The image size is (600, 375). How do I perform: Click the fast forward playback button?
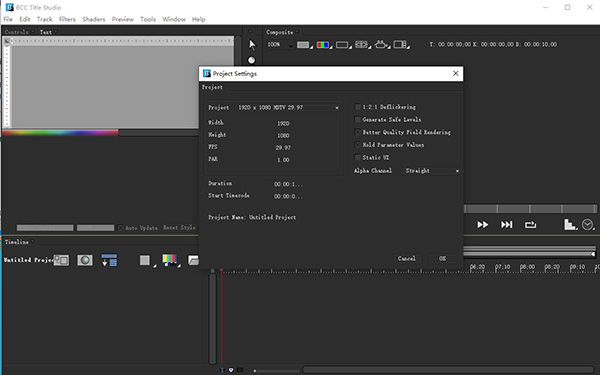point(483,225)
